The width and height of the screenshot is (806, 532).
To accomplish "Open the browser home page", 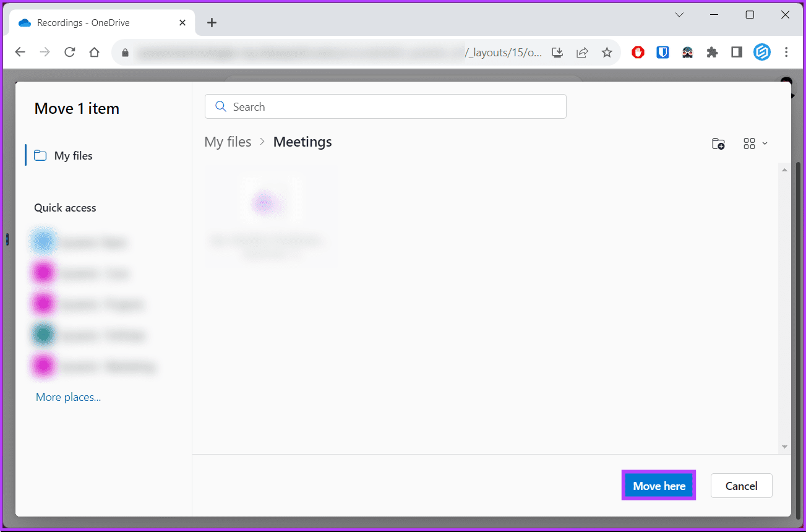I will tap(94, 53).
